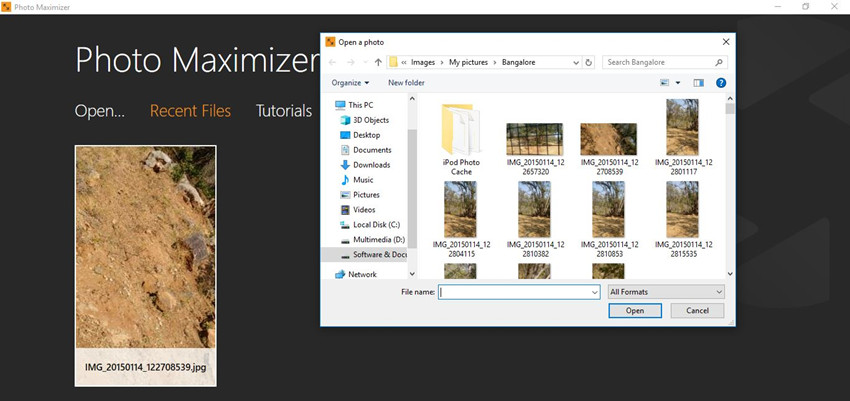Image resolution: width=850 pixels, height=401 pixels.
Task: Select Downloads in the navigation pane
Action: 371,165
